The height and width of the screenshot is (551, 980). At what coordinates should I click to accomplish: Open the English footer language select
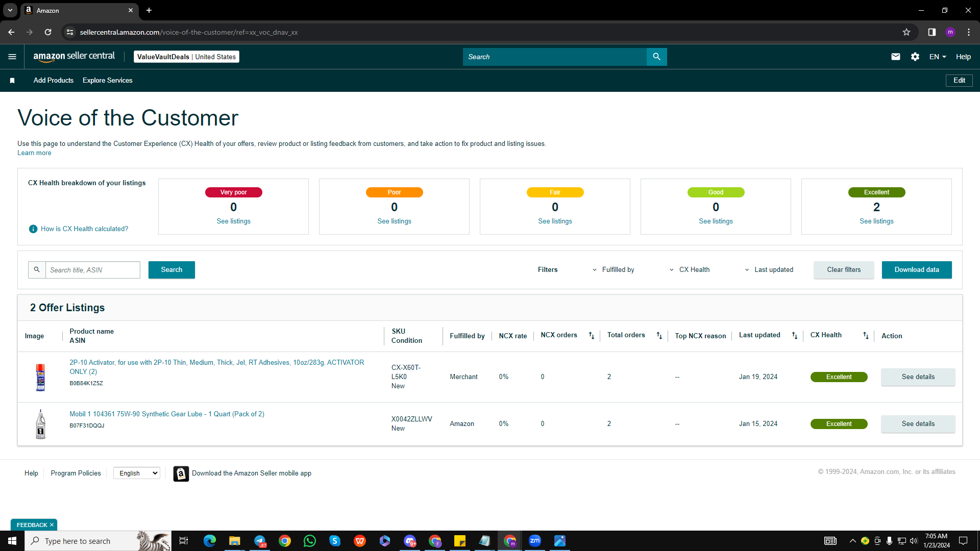[137, 473]
